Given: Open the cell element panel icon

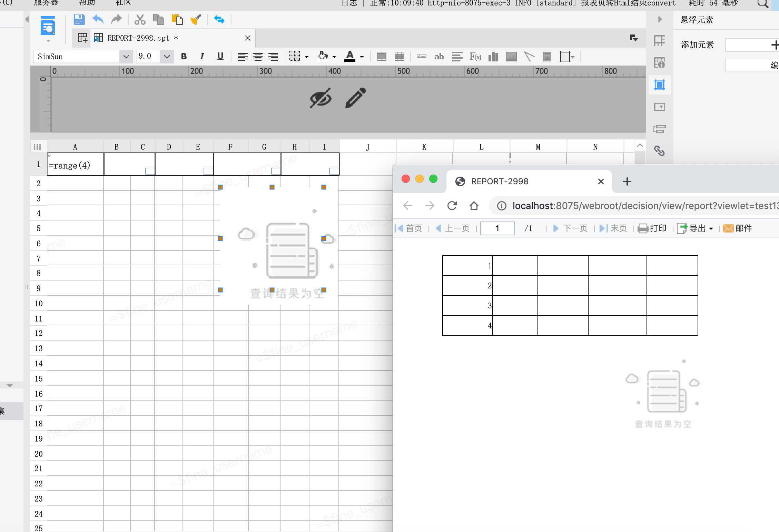Looking at the screenshot, I should click(659, 41).
